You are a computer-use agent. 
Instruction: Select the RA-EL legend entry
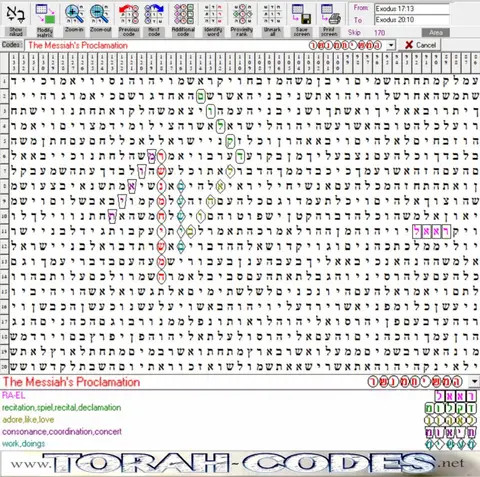click(14, 395)
